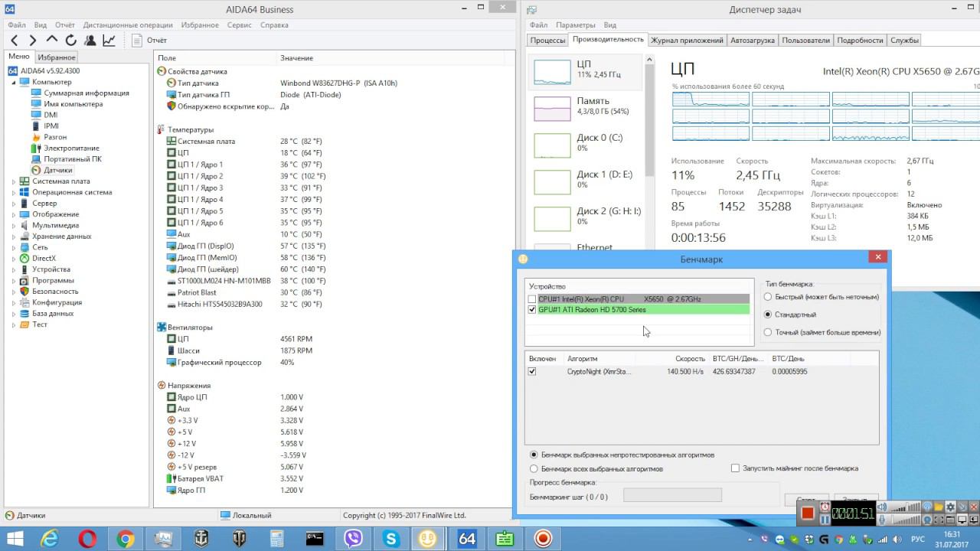
Task: Click the Поле column header
Action: [215, 58]
